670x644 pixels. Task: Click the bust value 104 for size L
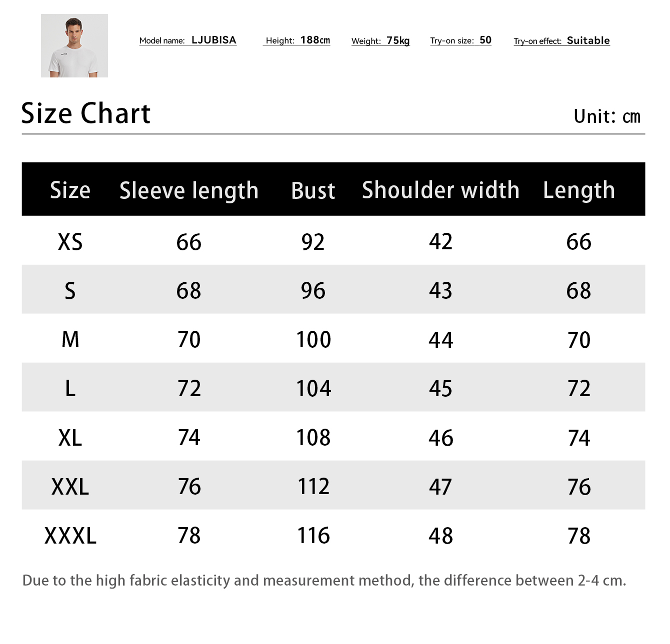coord(313,389)
